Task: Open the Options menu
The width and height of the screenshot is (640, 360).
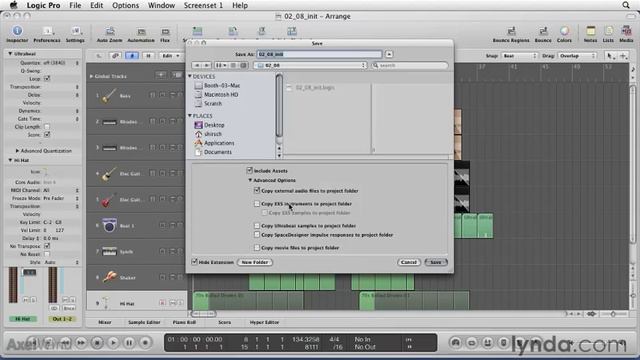Action: (125, 5)
